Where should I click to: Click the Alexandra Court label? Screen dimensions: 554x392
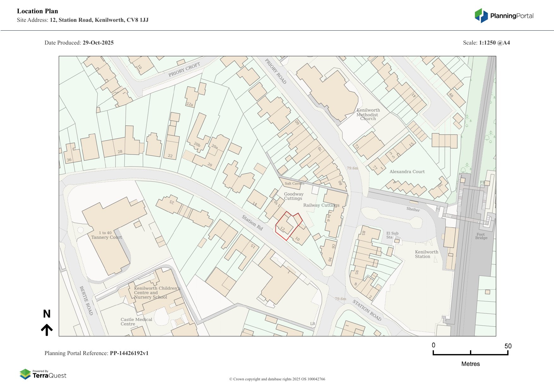pos(407,172)
